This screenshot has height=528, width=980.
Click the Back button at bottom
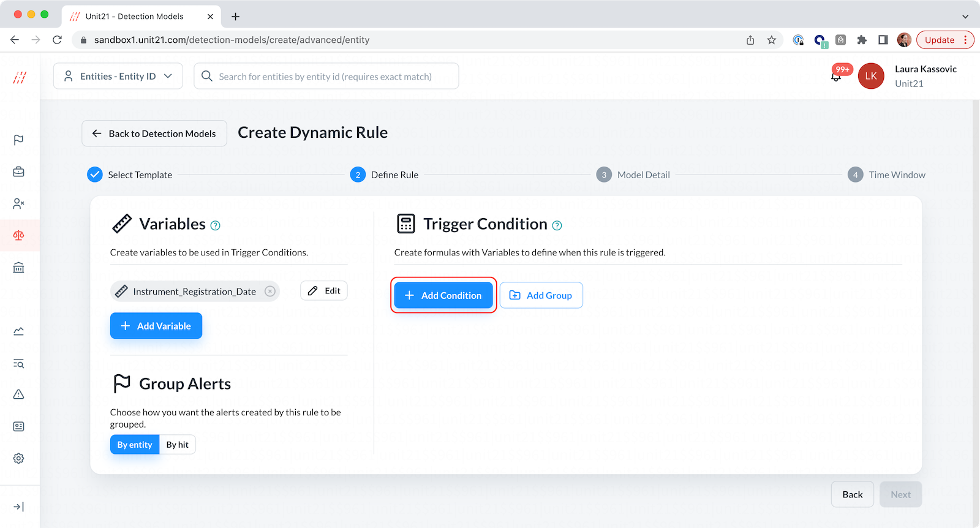coord(853,494)
